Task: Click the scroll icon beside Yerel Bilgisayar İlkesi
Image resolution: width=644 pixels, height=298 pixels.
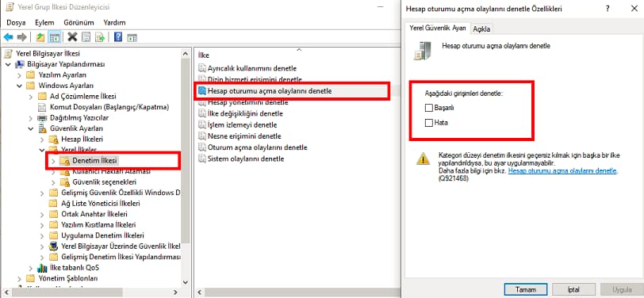Action: (x=9, y=53)
